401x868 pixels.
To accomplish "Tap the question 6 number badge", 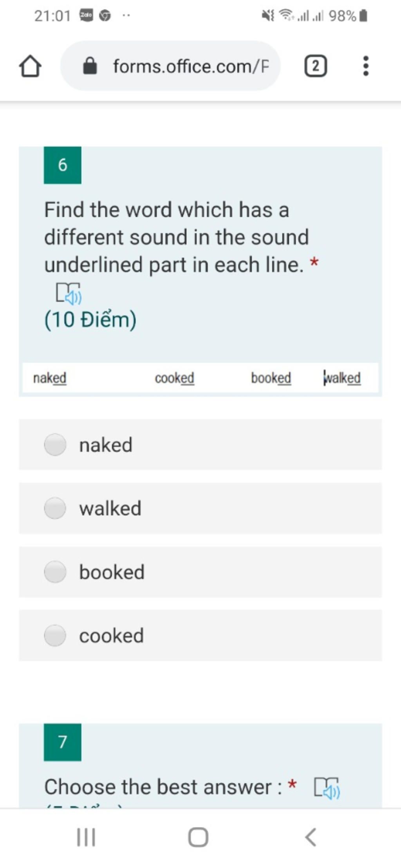I will coord(63,165).
